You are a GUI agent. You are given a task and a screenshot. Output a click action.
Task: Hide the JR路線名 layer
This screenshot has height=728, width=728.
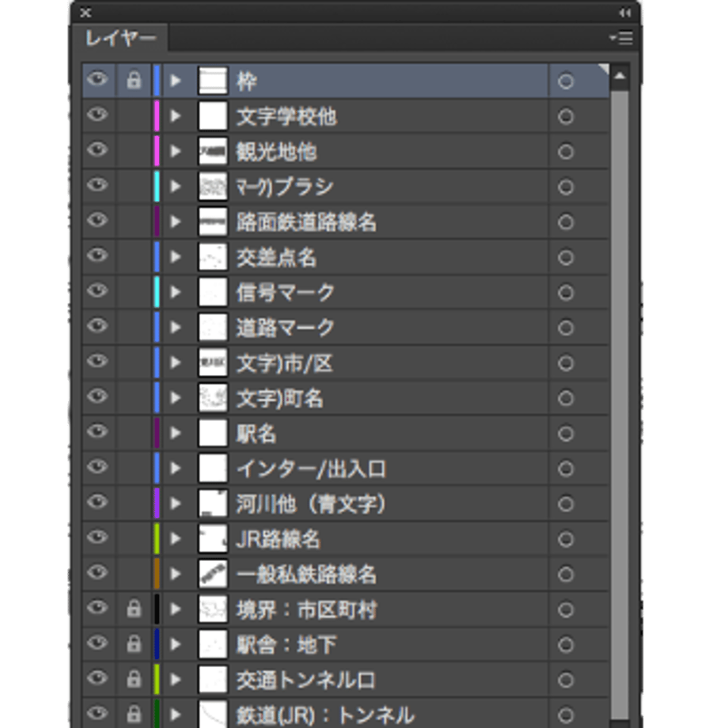tap(97, 537)
